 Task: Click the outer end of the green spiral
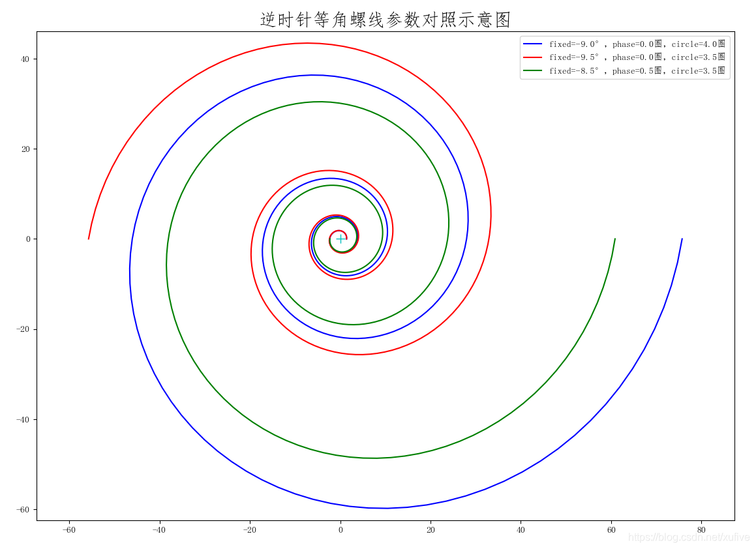pos(614,239)
